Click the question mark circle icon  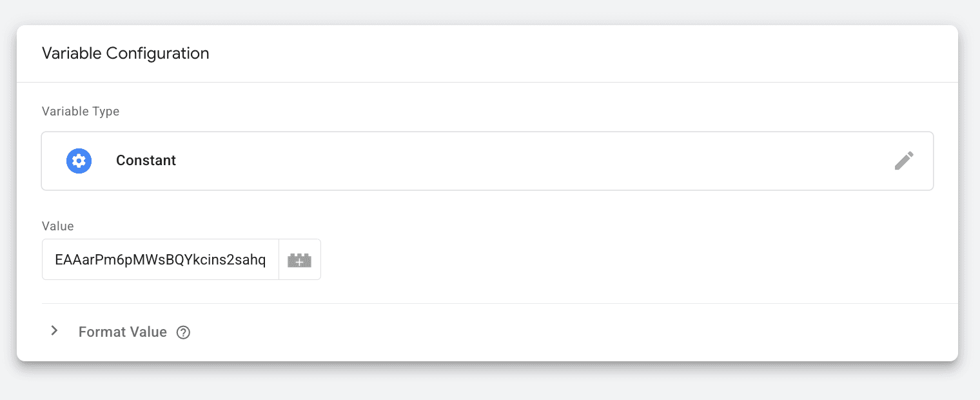pos(183,332)
